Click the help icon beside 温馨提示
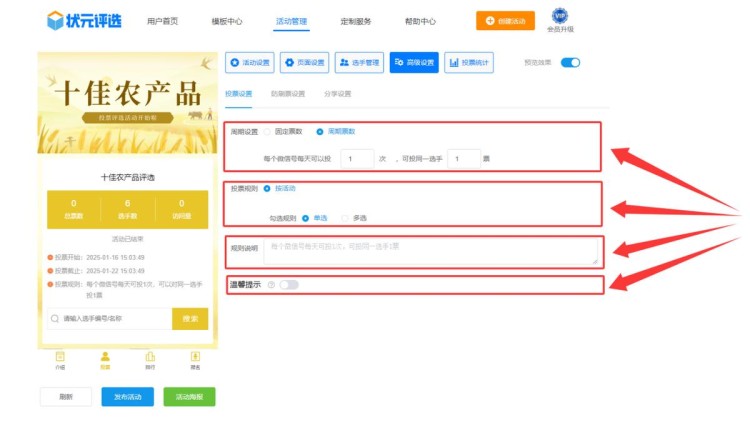 pyautogui.click(x=271, y=285)
